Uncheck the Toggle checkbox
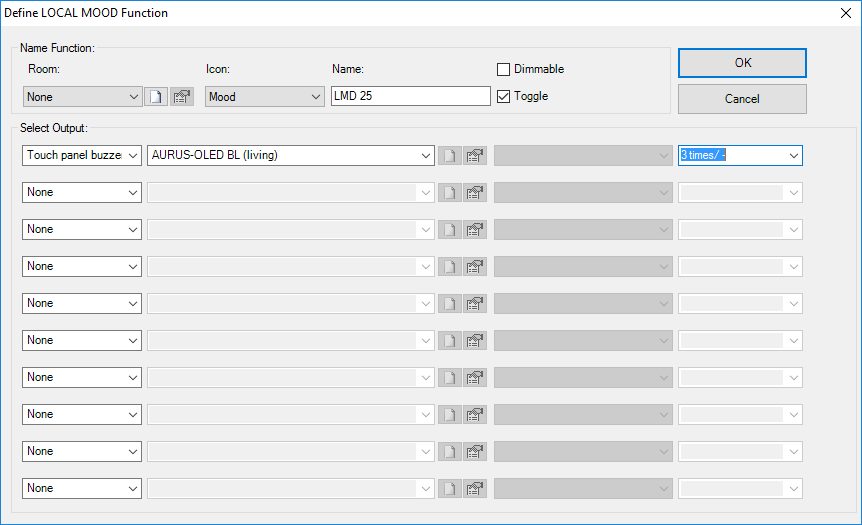This screenshot has width=862, height=525. (504, 97)
